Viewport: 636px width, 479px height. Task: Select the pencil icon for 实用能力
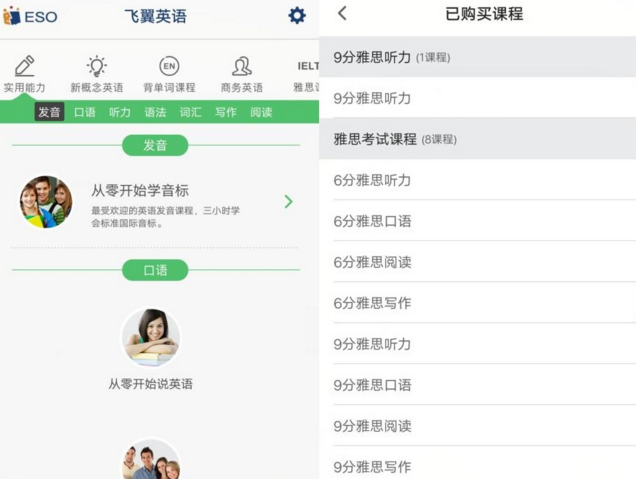(x=24, y=66)
